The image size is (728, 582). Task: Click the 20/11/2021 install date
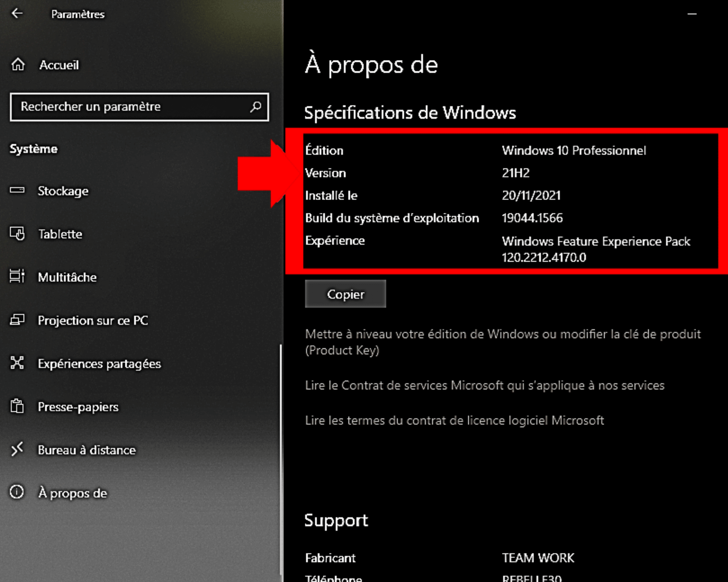pos(531,196)
